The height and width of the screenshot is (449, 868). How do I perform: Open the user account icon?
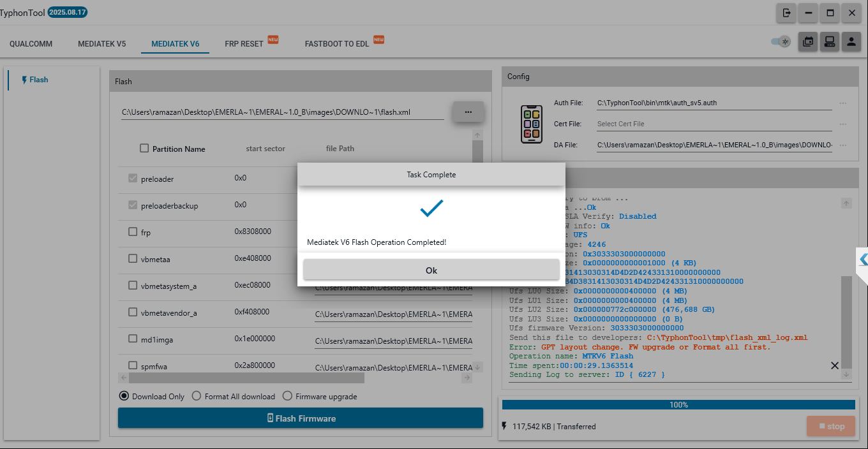tap(851, 41)
